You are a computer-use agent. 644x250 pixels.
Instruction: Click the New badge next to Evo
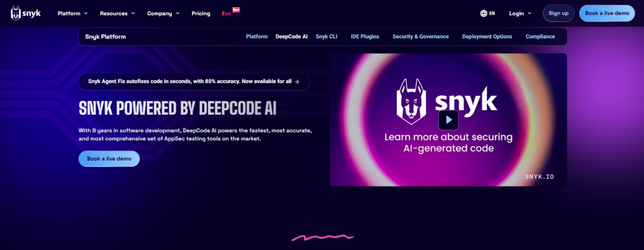(x=236, y=9)
